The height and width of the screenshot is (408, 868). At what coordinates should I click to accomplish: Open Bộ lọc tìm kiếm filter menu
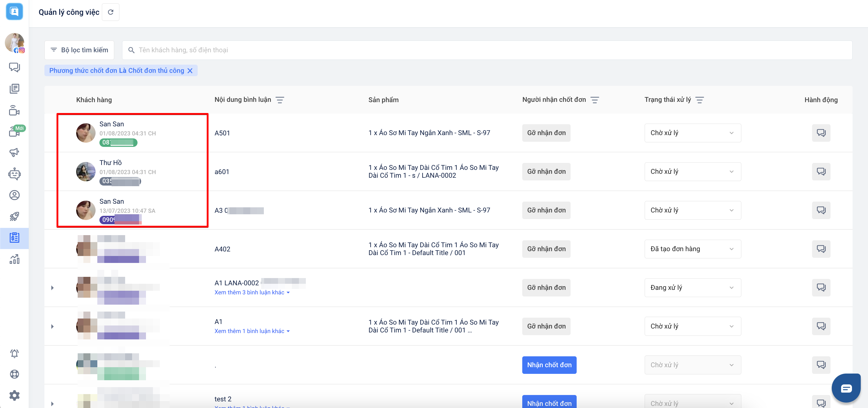(x=79, y=50)
